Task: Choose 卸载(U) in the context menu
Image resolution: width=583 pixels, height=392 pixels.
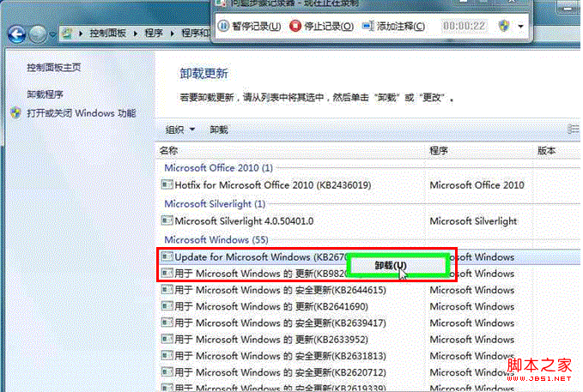Action: 398,265
